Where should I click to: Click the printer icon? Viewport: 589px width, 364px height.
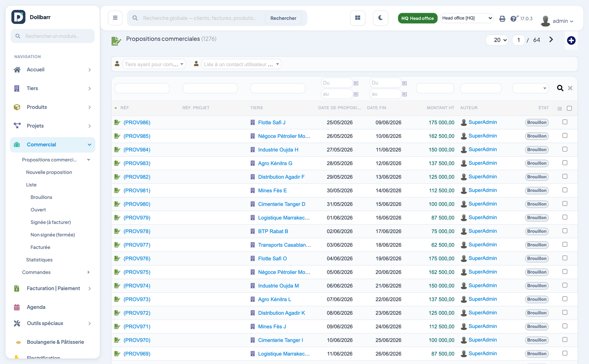[x=502, y=18]
